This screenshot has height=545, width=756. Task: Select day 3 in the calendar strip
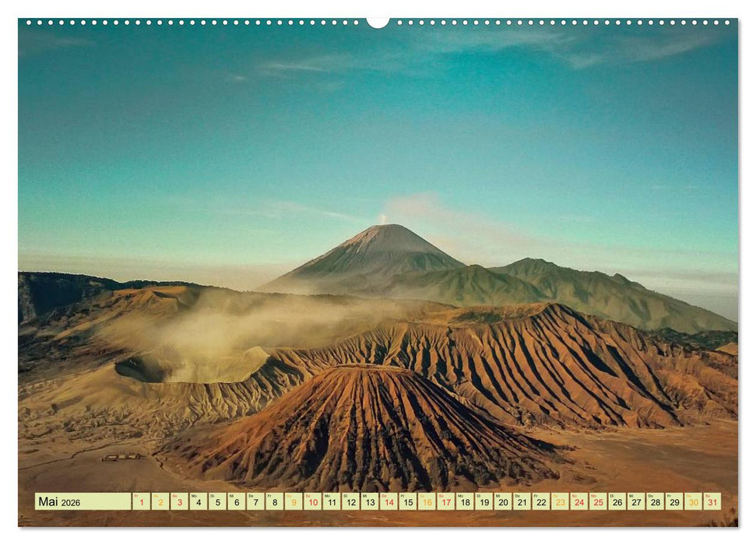click(179, 501)
